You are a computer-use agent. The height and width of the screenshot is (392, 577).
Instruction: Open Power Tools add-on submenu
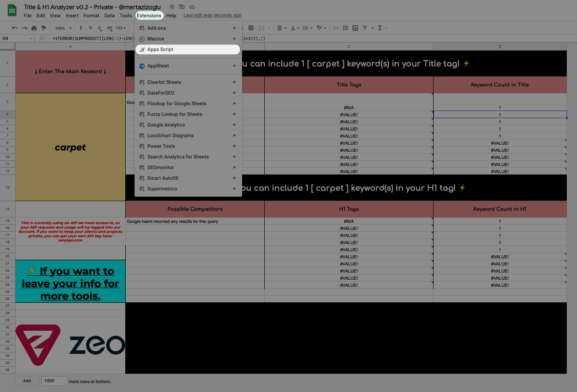tap(188, 146)
